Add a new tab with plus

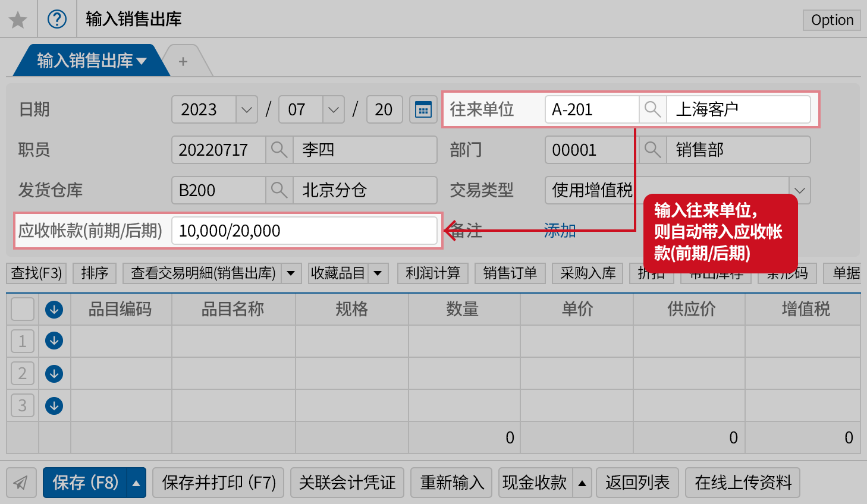[183, 61]
